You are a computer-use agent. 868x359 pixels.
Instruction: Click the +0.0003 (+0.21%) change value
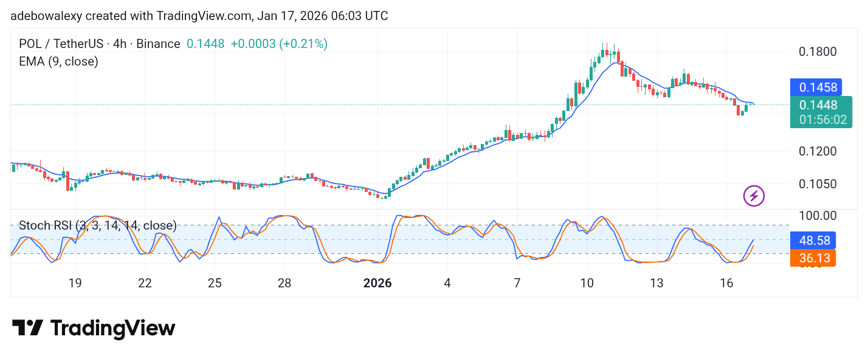coord(279,44)
